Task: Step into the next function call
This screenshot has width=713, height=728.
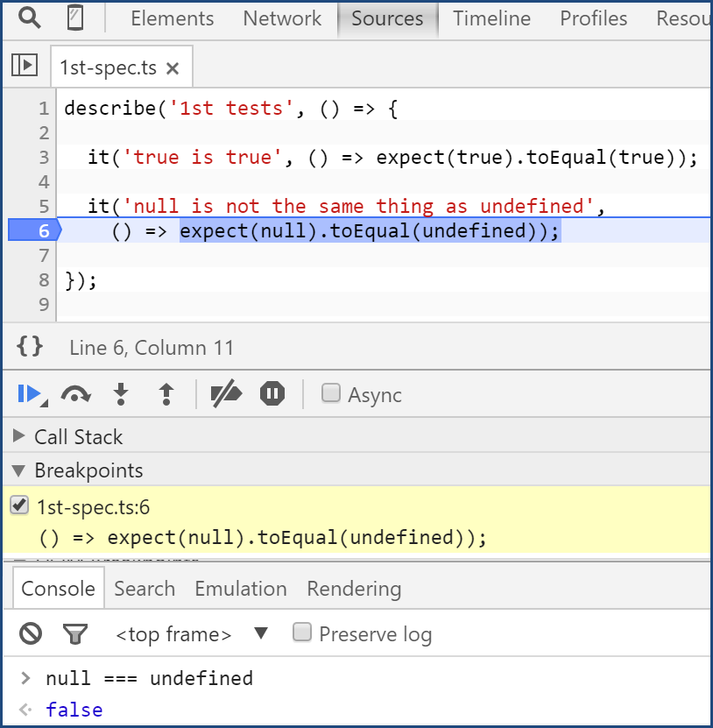Action: [121, 395]
